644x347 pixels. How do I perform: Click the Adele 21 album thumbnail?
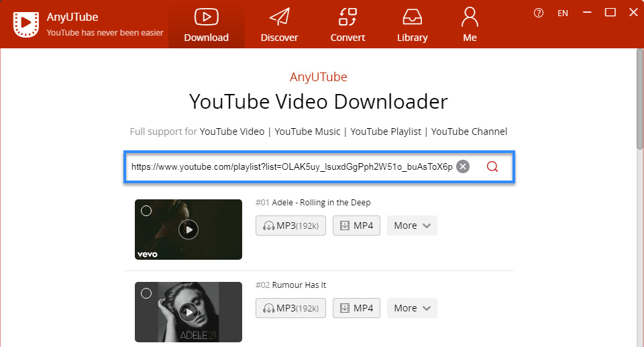pos(189,312)
